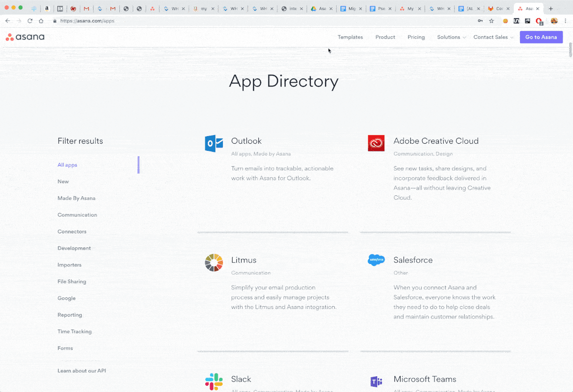Filter results by Importers

69,265
